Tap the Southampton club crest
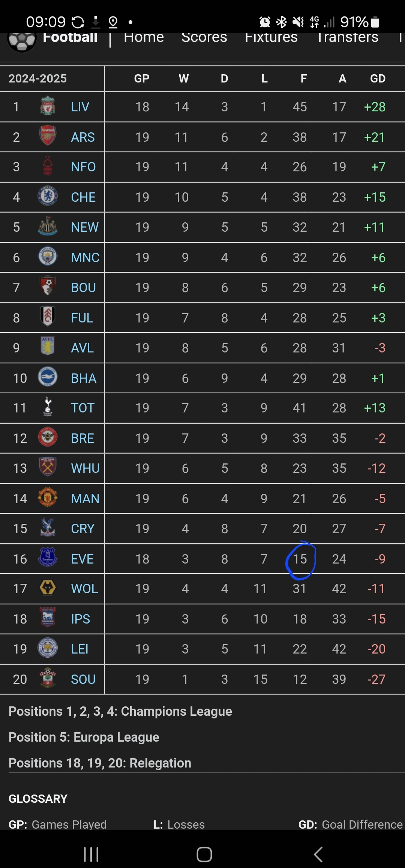Screen dimensions: 405x868 pos(48,678)
